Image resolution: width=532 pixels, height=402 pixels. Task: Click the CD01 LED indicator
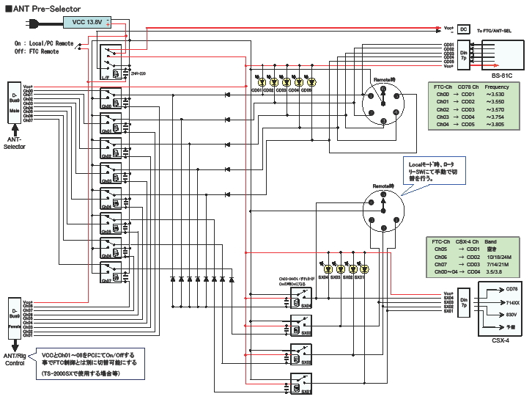(262, 81)
